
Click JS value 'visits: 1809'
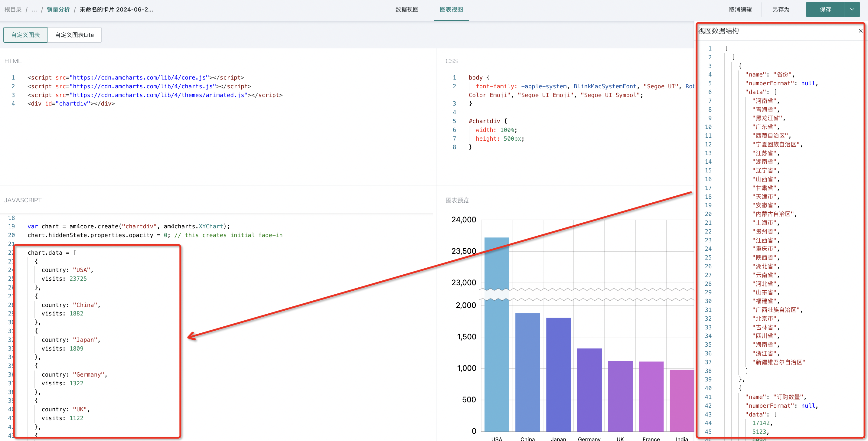(62, 348)
